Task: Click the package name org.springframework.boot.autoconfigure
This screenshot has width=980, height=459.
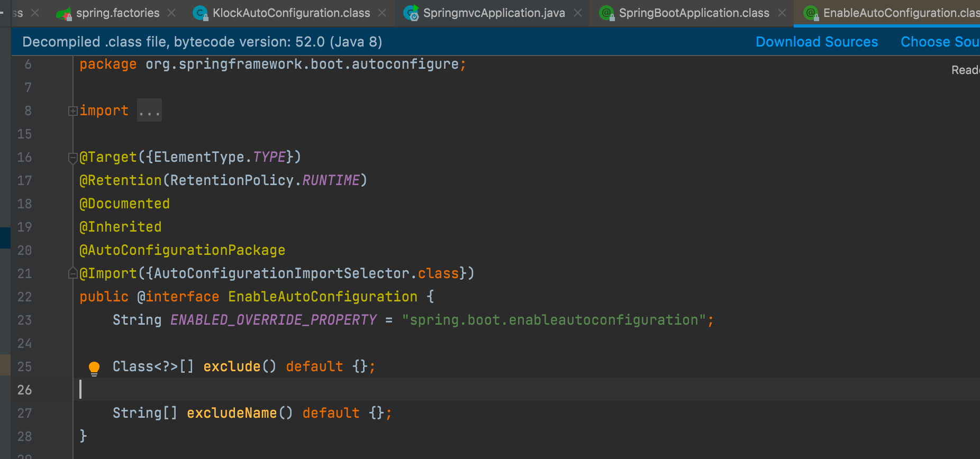Action: pyautogui.click(x=302, y=64)
